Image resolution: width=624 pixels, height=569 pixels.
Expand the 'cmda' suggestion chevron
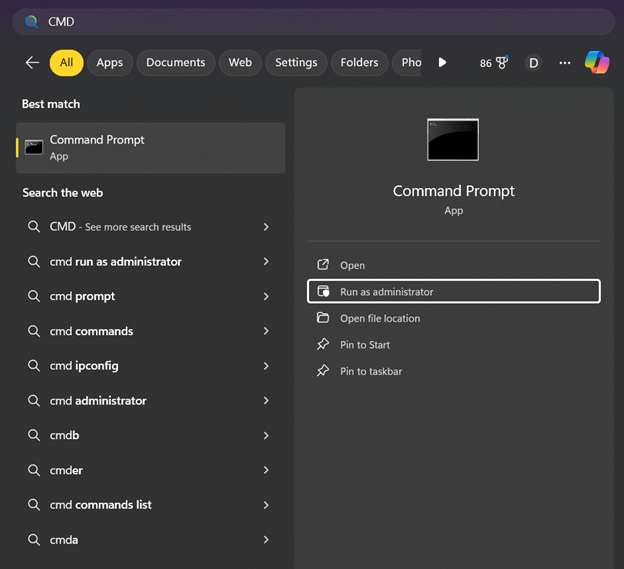(266, 540)
